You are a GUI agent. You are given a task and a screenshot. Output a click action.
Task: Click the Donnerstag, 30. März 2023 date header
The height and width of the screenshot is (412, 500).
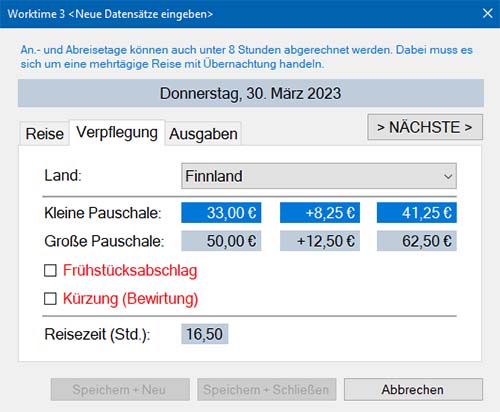tap(251, 93)
